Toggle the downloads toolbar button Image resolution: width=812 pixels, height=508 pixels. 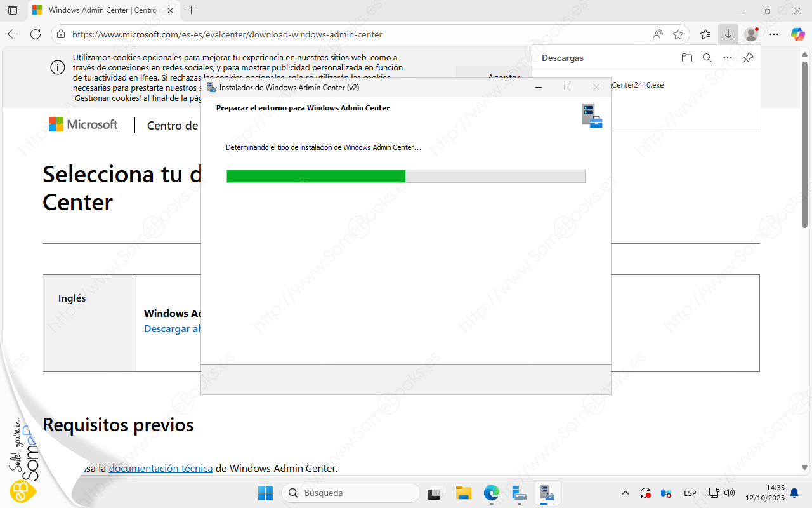point(728,34)
